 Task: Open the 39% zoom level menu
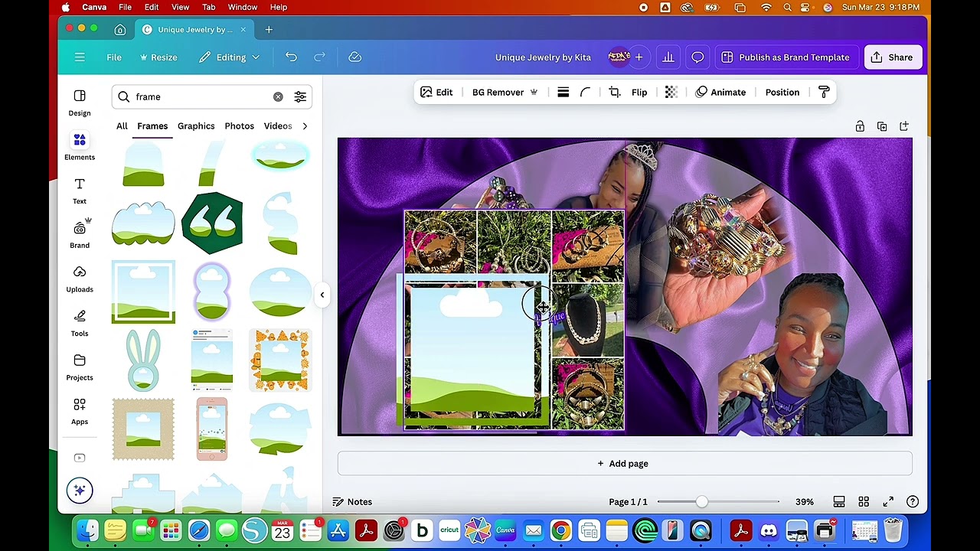tap(804, 502)
